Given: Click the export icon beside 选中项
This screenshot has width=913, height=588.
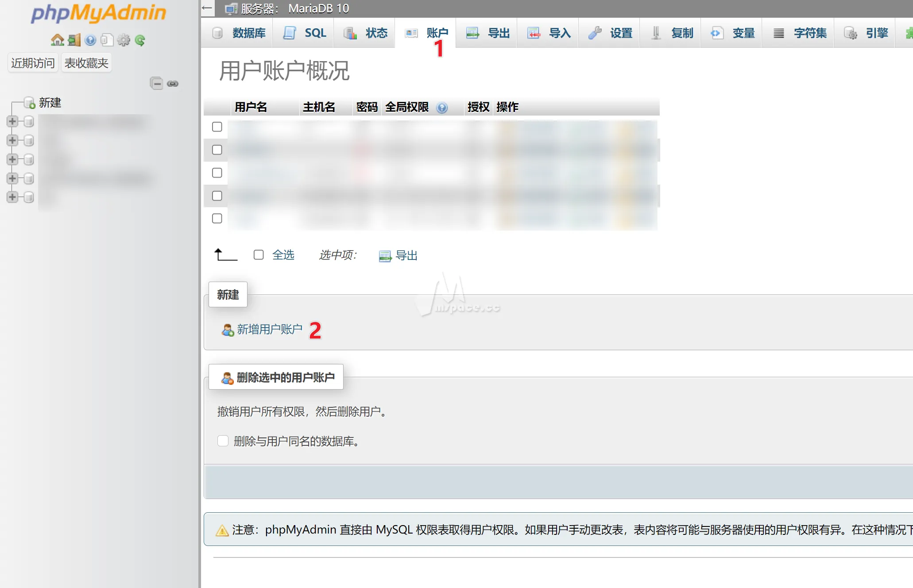Looking at the screenshot, I should pyautogui.click(x=385, y=256).
